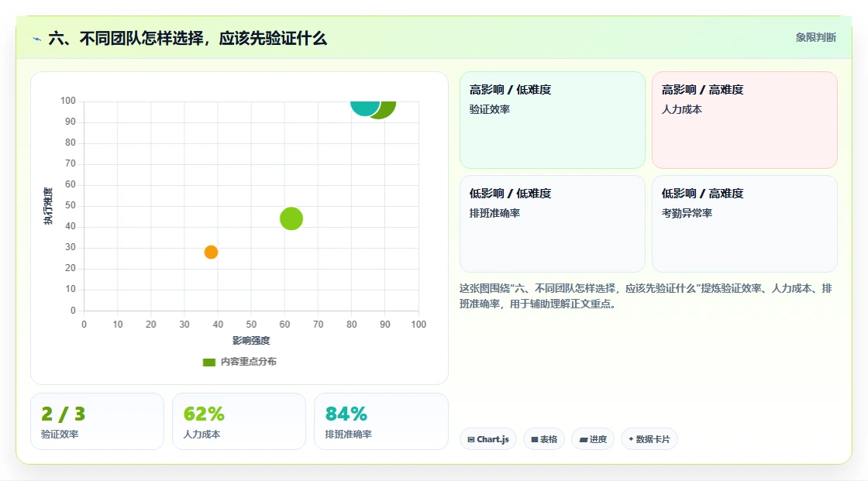Select the 62% 人力成本 data card

239,421
